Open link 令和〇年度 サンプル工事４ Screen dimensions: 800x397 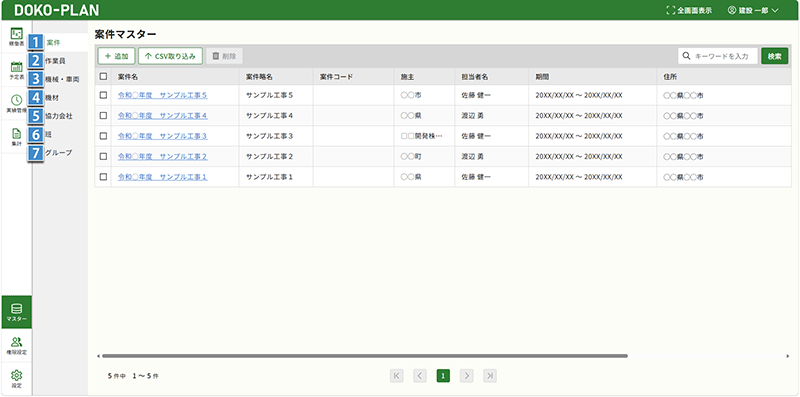coord(163,116)
